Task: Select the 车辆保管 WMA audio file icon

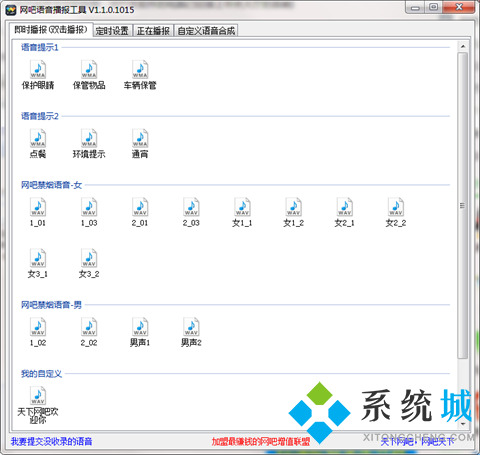Action: [x=140, y=69]
